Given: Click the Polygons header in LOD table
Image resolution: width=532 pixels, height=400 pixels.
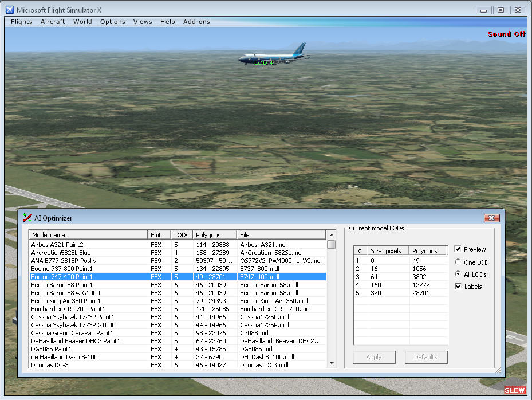Looking at the screenshot, I should click(428, 250).
